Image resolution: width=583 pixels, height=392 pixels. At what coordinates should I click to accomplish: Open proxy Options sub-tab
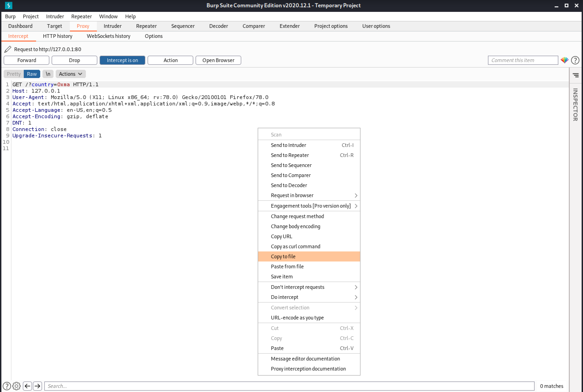(x=154, y=36)
